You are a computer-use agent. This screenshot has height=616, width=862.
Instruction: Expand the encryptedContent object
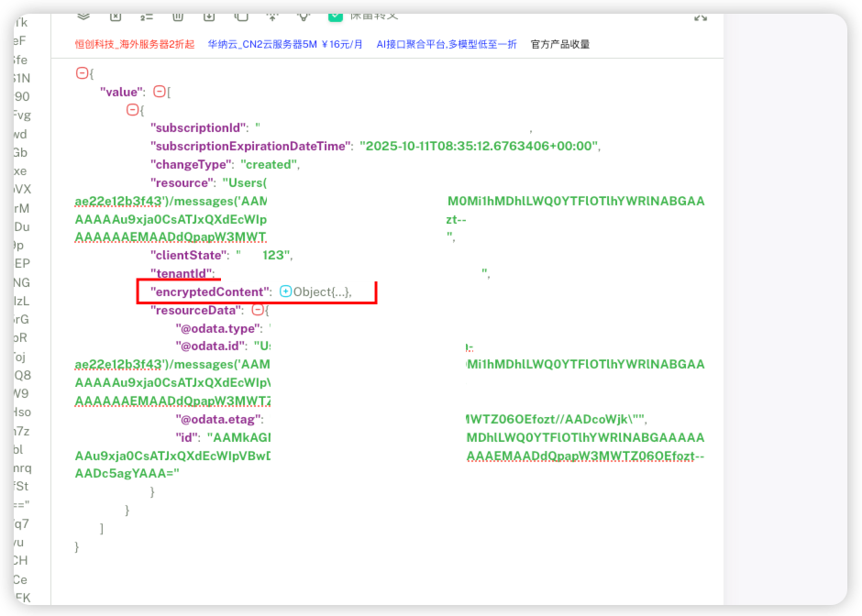pyautogui.click(x=284, y=291)
